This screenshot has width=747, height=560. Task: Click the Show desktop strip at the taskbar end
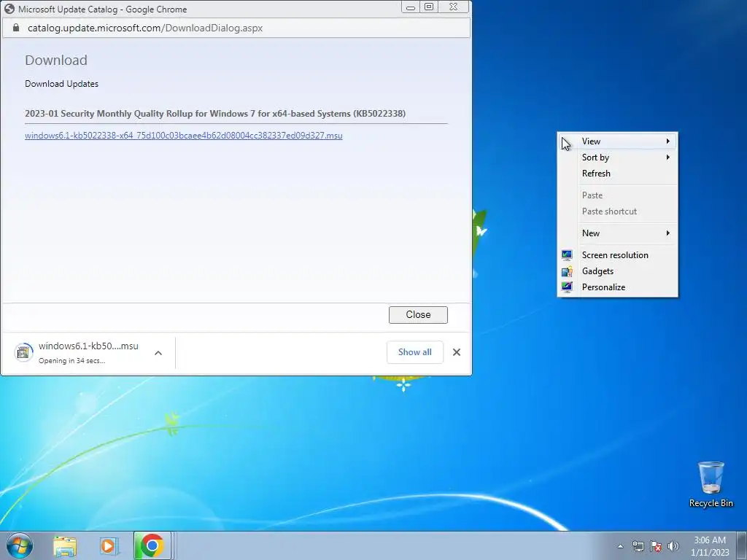[742, 545]
